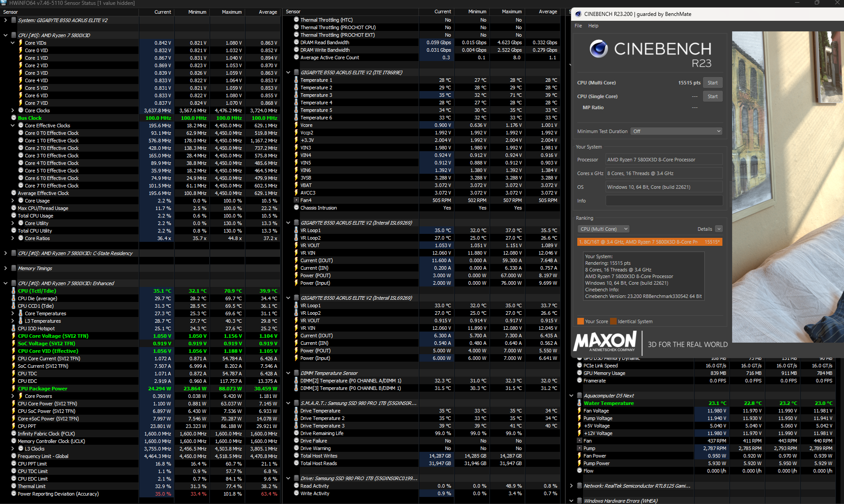This screenshot has width=844, height=504.
Task: Click the thermometer icon beside Temperature 3
Action: point(296,95)
